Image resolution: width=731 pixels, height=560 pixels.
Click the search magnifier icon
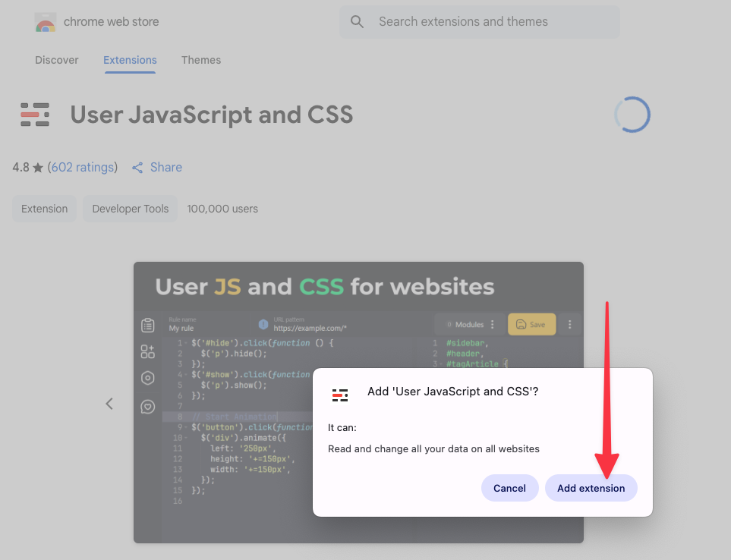point(357,21)
